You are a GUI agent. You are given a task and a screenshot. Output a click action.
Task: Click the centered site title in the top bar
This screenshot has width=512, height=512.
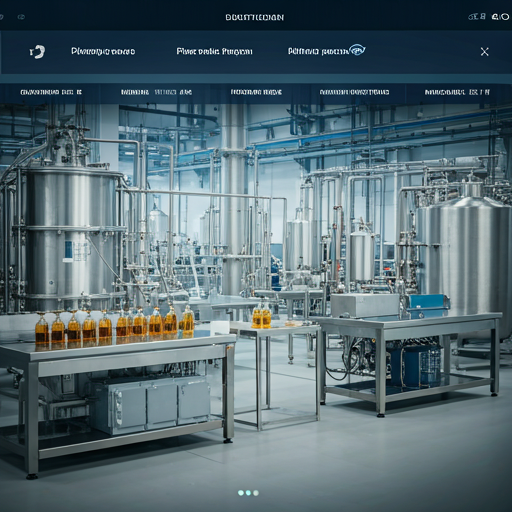coord(255,17)
